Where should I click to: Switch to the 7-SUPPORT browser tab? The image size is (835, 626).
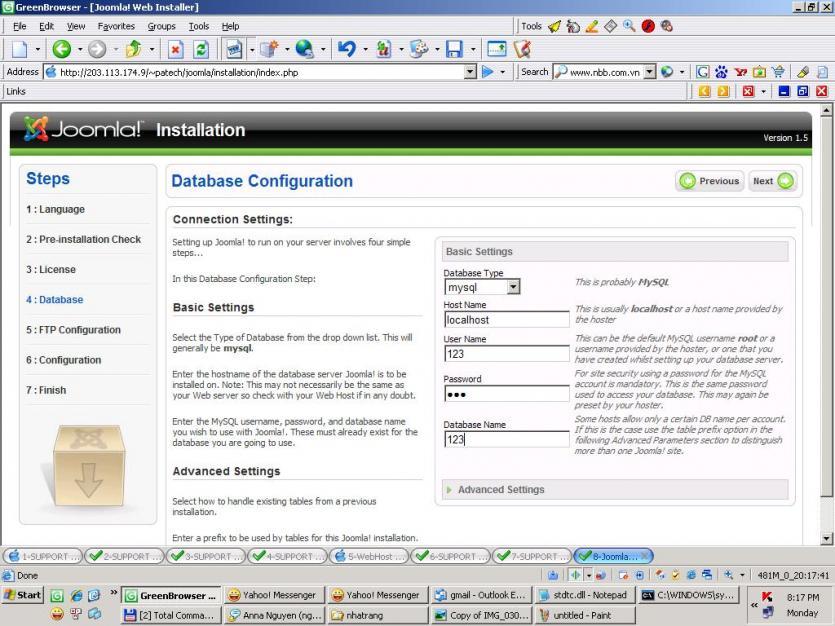click(x=533, y=556)
